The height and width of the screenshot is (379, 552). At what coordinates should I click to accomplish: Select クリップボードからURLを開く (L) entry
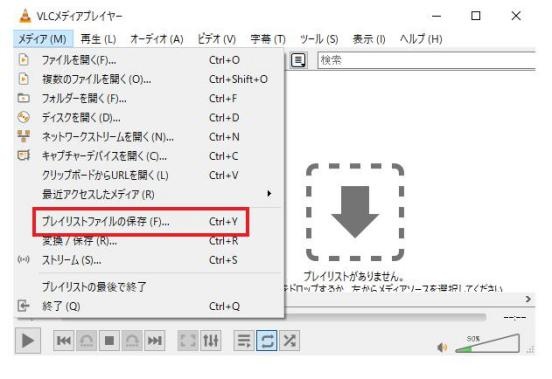tap(149, 175)
